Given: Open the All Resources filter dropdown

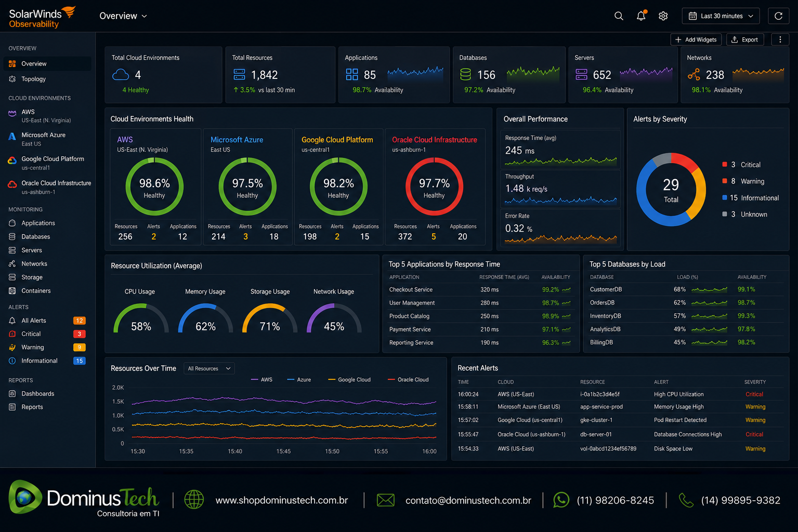Looking at the screenshot, I should [x=210, y=368].
